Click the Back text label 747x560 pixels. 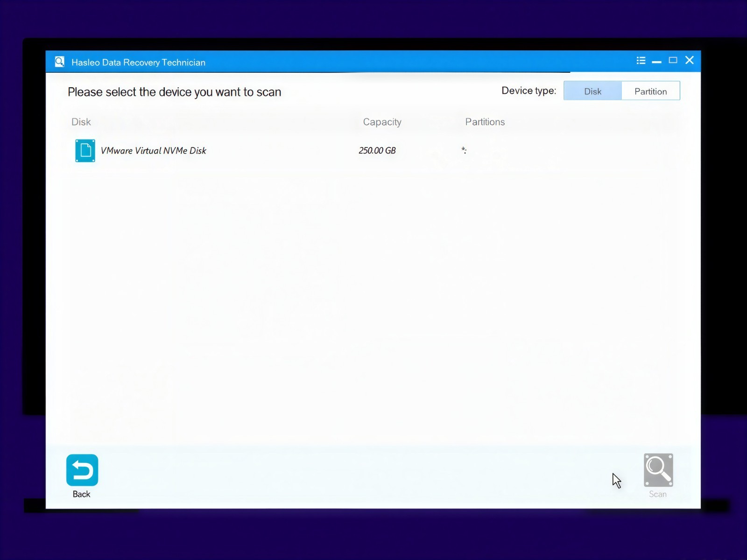81,494
